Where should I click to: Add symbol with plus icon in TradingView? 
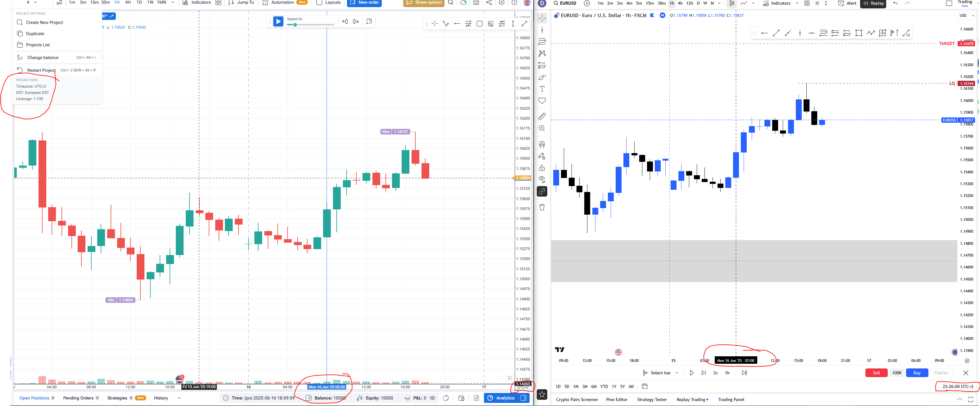587,3
